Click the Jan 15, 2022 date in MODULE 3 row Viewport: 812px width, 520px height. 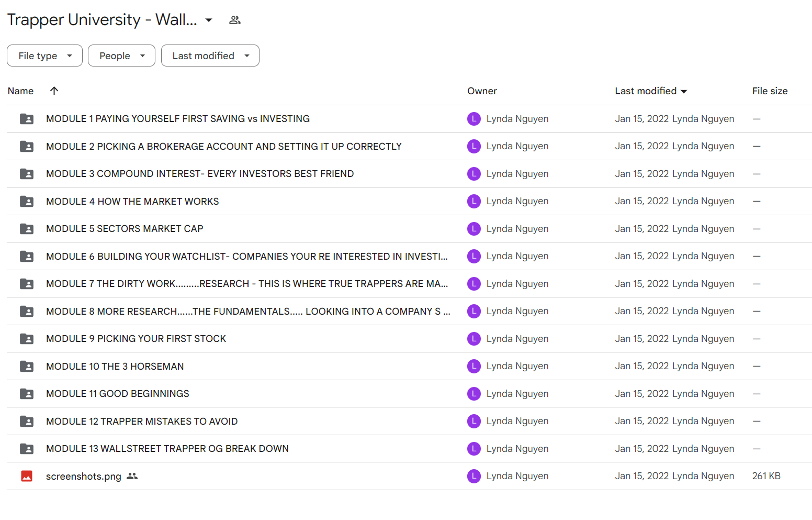coord(642,174)
